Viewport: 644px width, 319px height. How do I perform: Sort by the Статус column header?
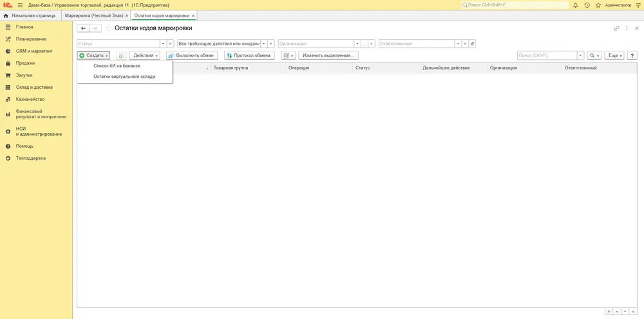click(x=386, y=68)
